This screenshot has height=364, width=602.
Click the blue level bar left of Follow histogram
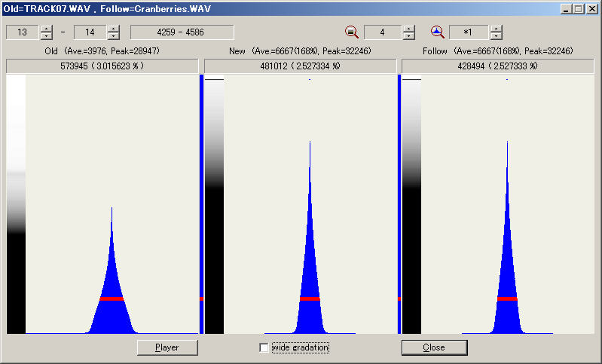click(x=399, y=204)
